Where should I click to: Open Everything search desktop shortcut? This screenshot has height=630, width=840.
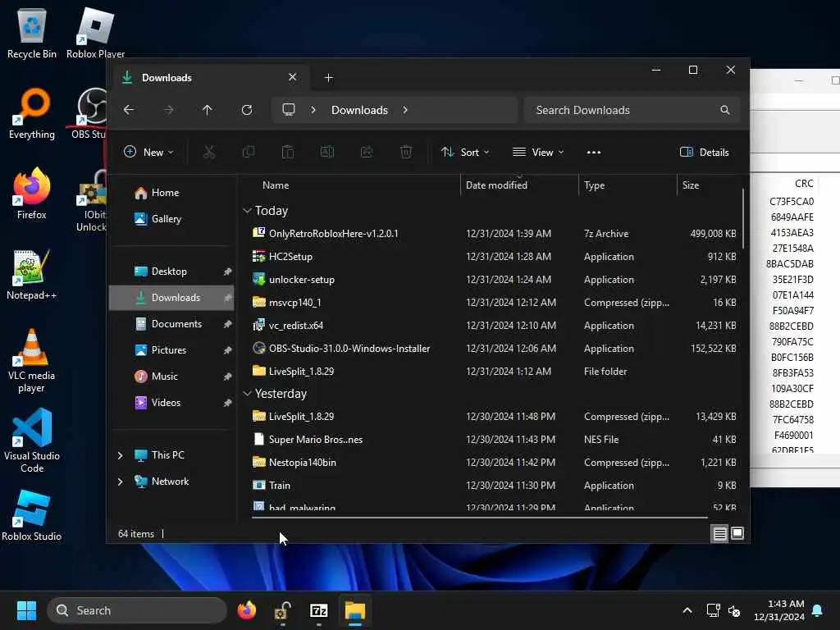[x=32, y=113]
